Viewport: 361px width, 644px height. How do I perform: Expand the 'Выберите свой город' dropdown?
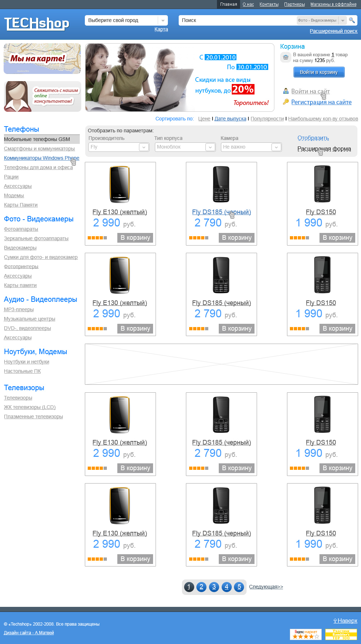[x=163, y=21]
